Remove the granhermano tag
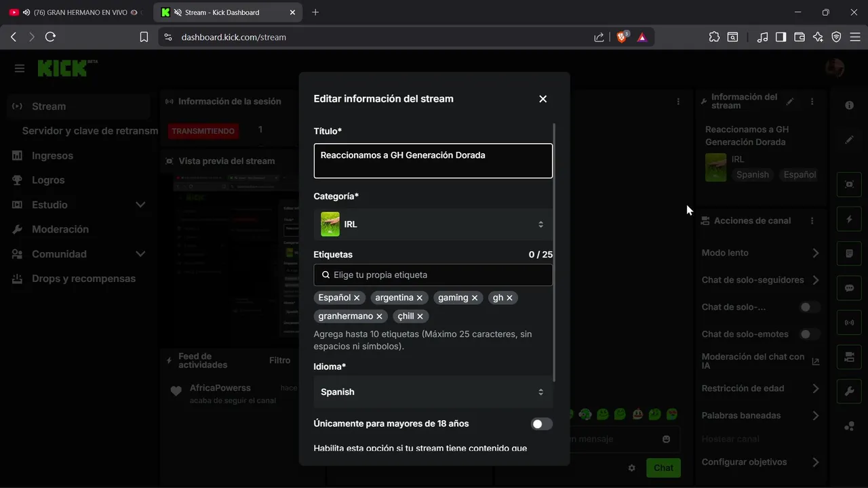Screen dimensions: 868x488 coord(379,317)
